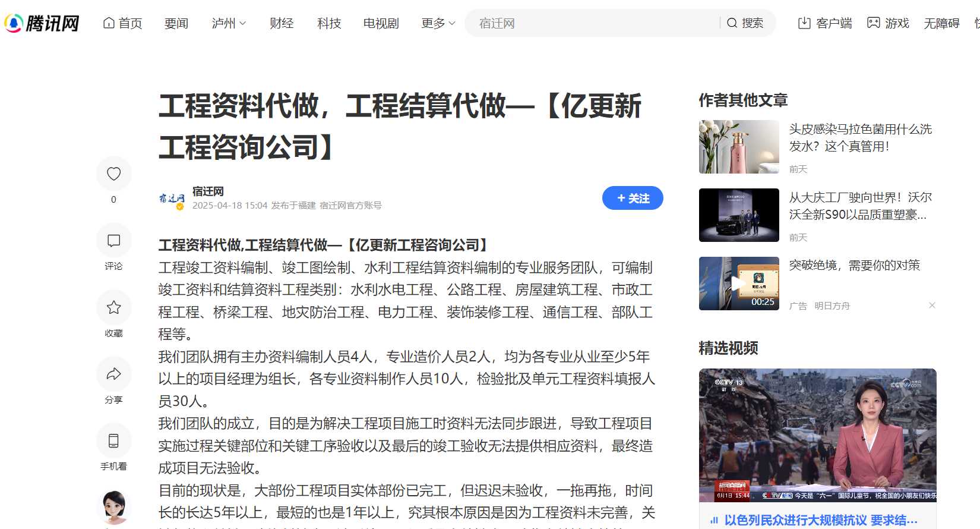980x529 pixels.
Task: Open the client download (客户端) icon
Action: click(x=804, y=23)
